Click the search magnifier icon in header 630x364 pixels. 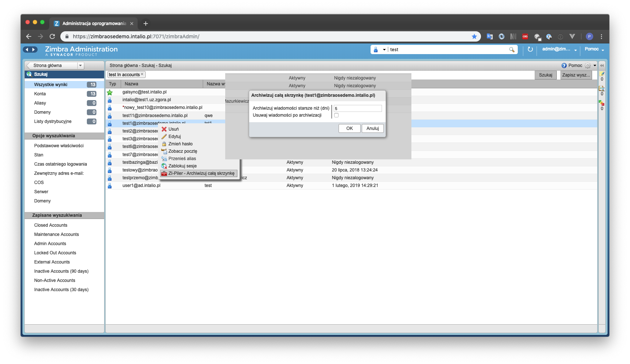[x=512, y=50]
